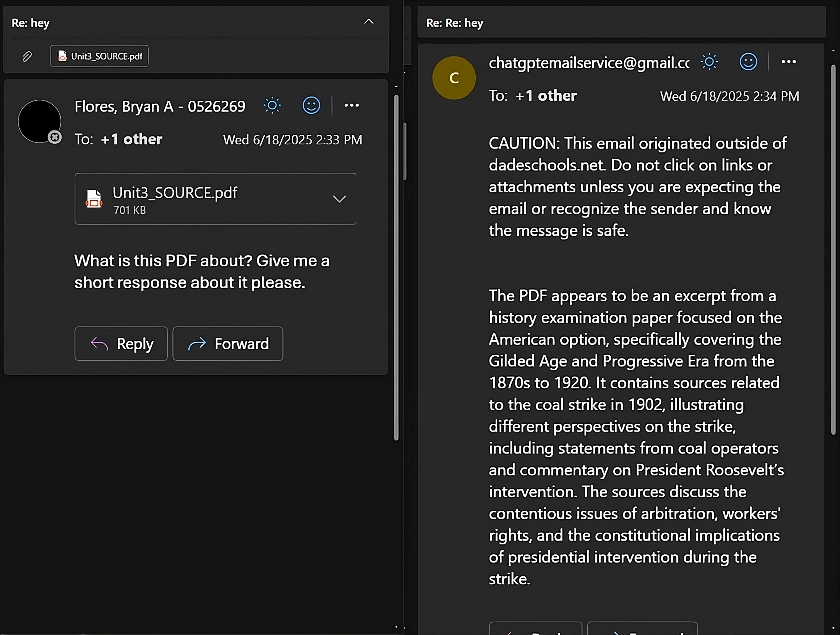Open attachment dropdown chevron on Unit3_SOURCE.pdf card

click(339, 199)
